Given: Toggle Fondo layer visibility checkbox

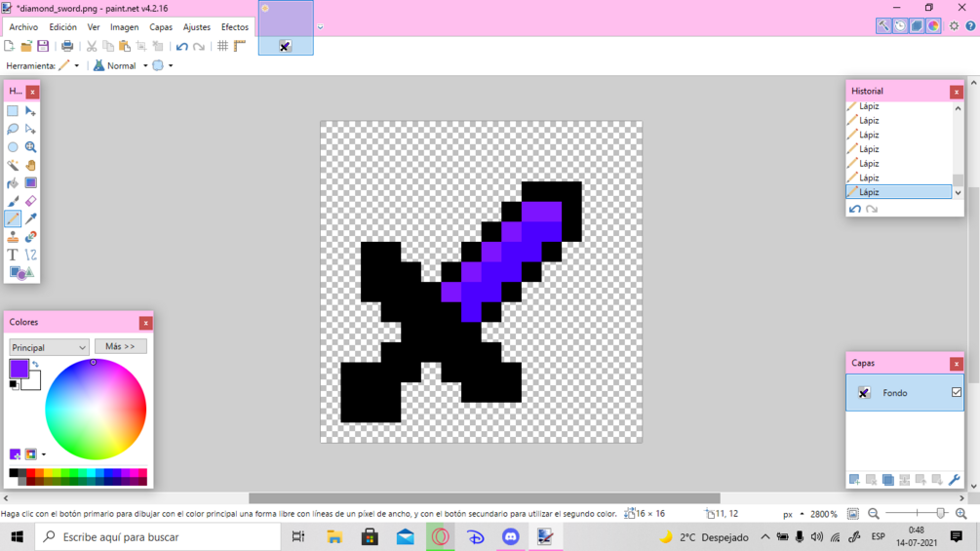Looking at the screenshot, I should (x=957, y=392).
